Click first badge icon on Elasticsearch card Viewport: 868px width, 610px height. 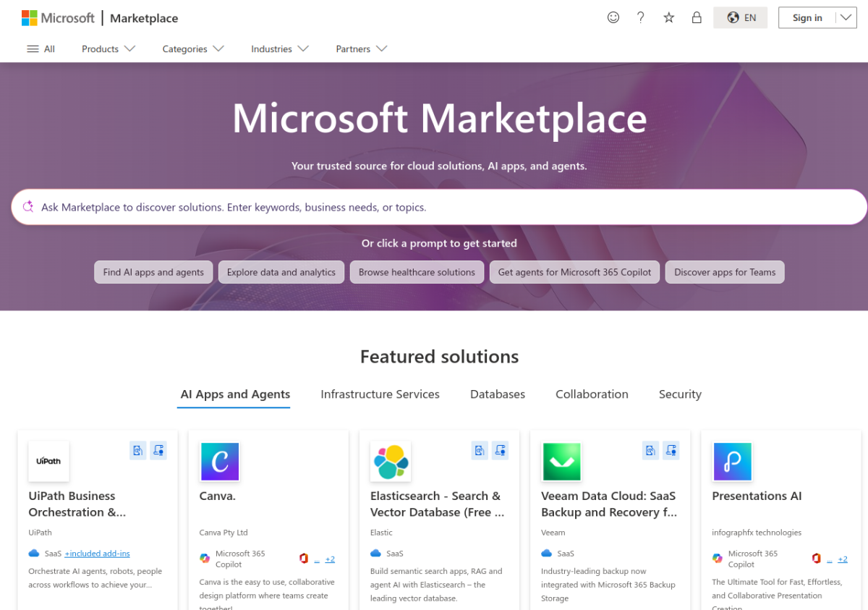click(480, 450)
